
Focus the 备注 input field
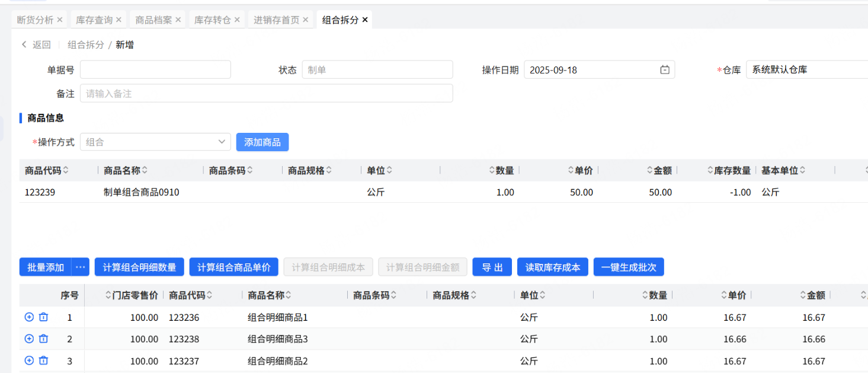point(267,93)
